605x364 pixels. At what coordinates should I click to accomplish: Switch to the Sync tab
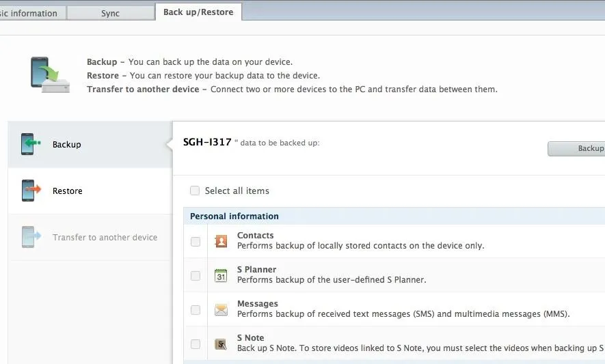110,13
